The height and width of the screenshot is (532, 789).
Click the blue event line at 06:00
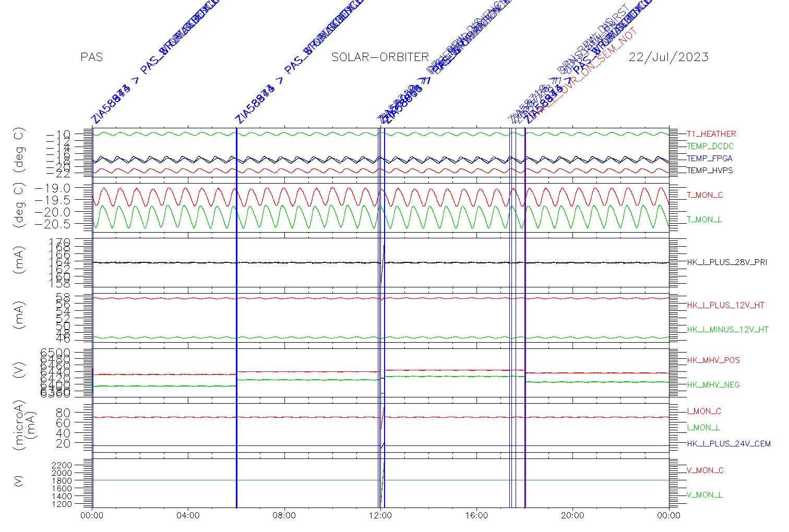click(236, 317)
